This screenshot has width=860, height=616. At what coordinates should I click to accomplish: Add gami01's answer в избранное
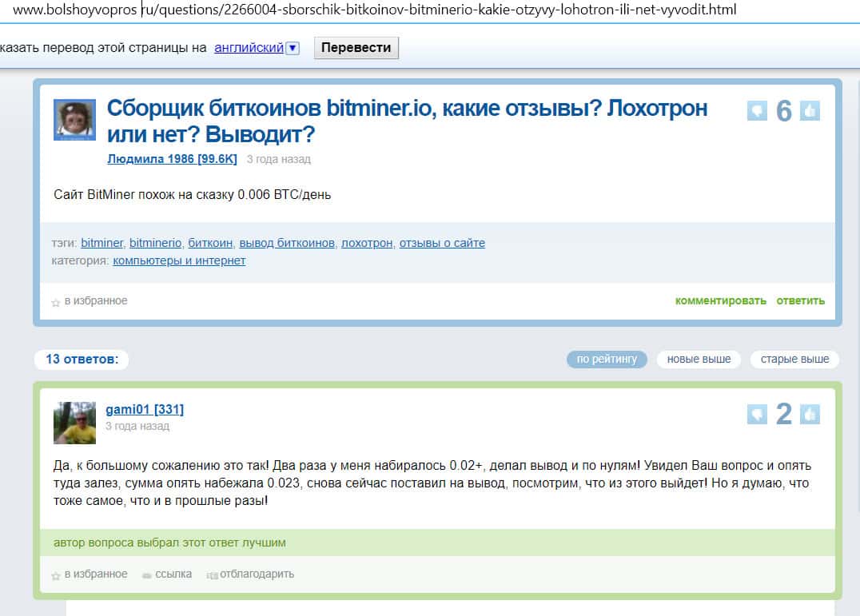[96, 574]
